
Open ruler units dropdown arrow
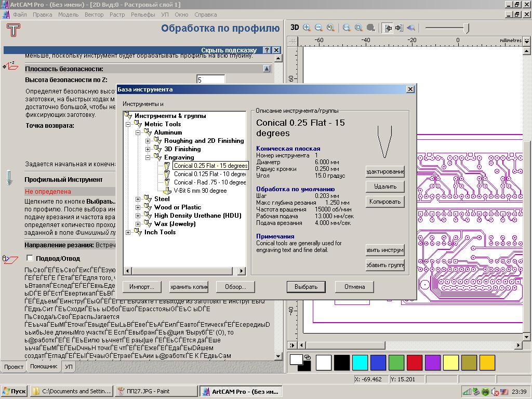click(526, 41)
